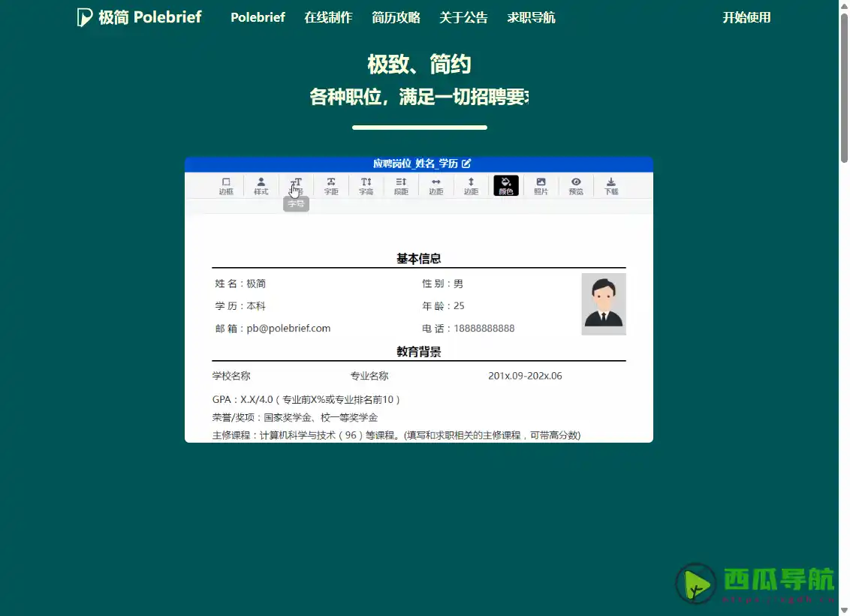This screenshot has height=616, width=850.
Task: Select the 边框 border tool
Action: pos(227,185)
